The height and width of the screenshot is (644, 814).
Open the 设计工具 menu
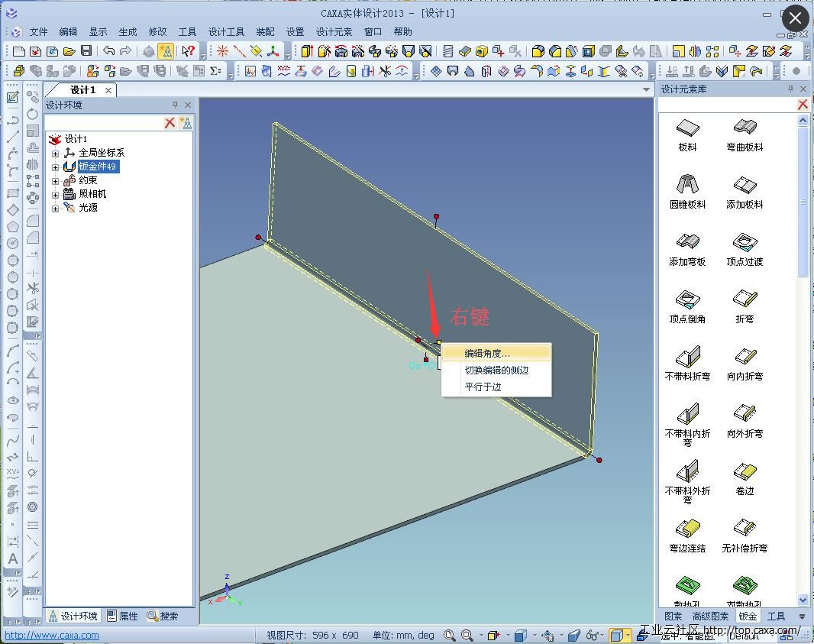pyautogui.click(x=226, y=31)
